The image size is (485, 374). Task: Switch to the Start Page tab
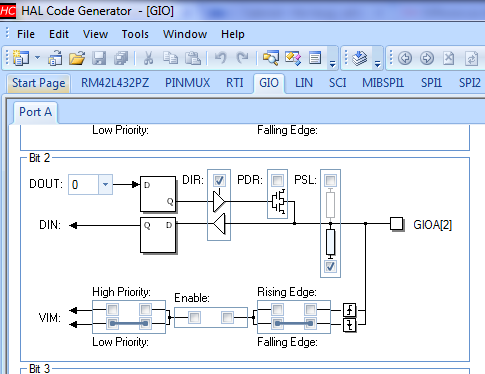(39, 83)
